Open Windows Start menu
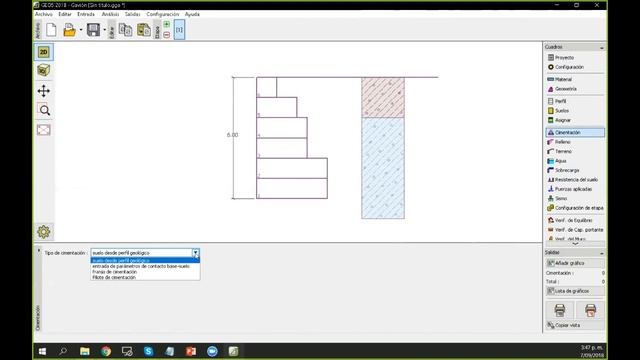640x360 pixels. coord(42,351)
